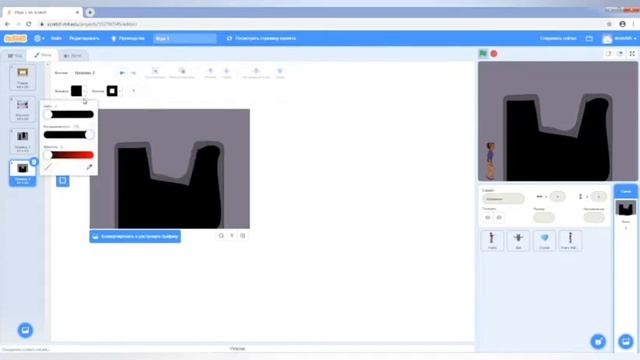Screen dimensions: 640x360
Task: Click the sprite y coordinate field
Action: [598, 197]
